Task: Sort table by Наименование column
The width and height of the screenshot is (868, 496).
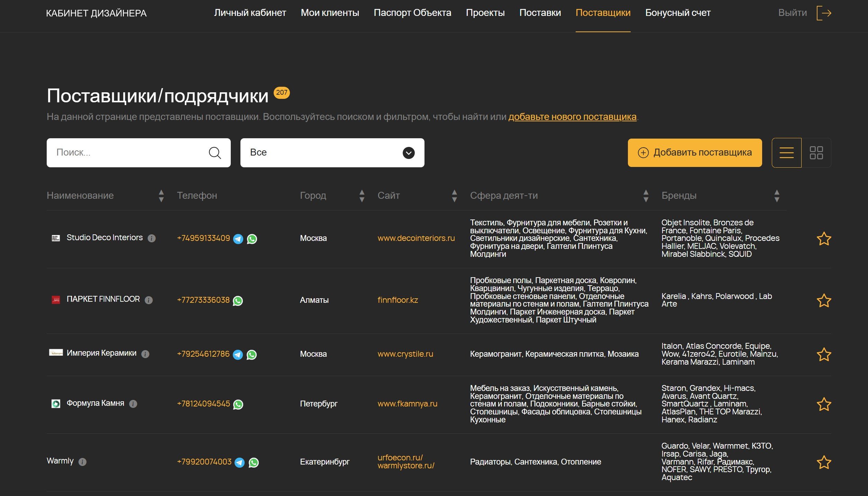Action: (x=161, y=196)
